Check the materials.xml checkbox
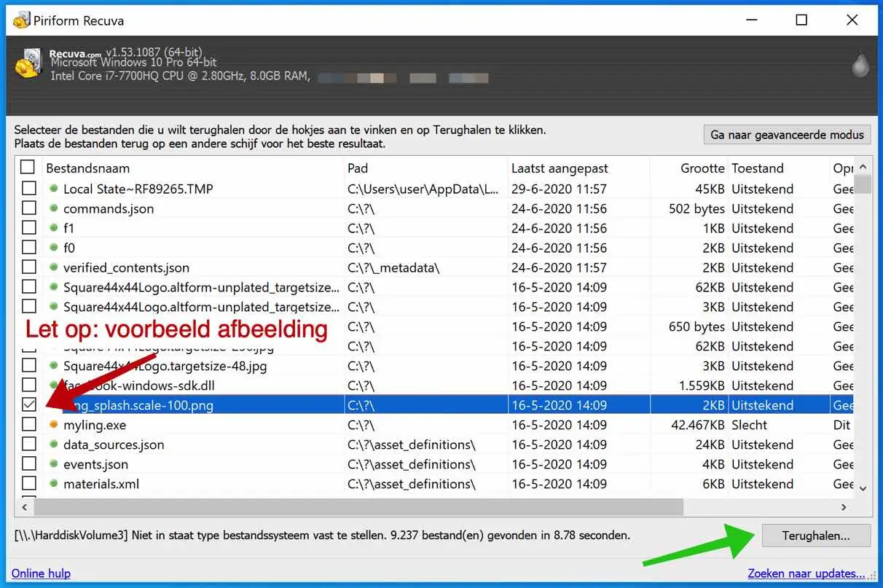 28,484
